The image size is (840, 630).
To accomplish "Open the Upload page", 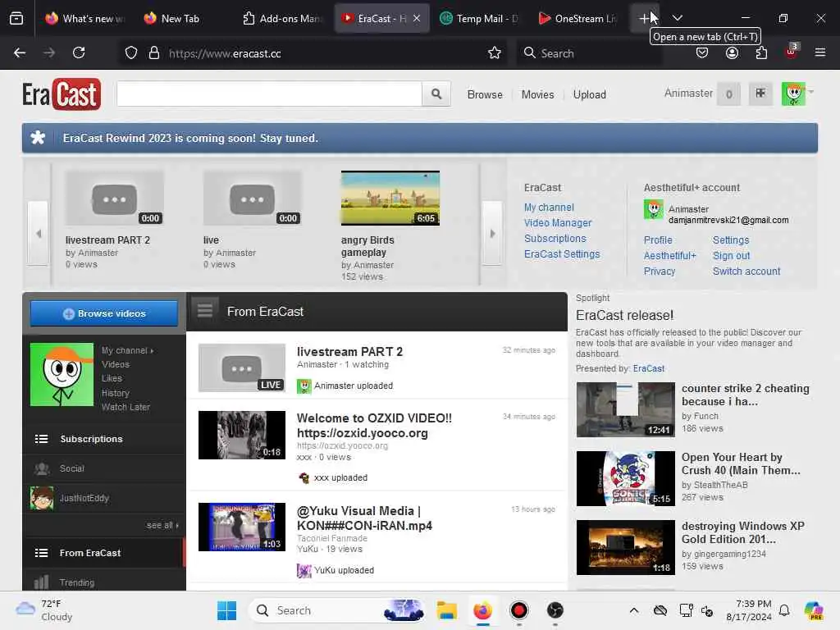I will pyautogui.click(x=589, y=94).
